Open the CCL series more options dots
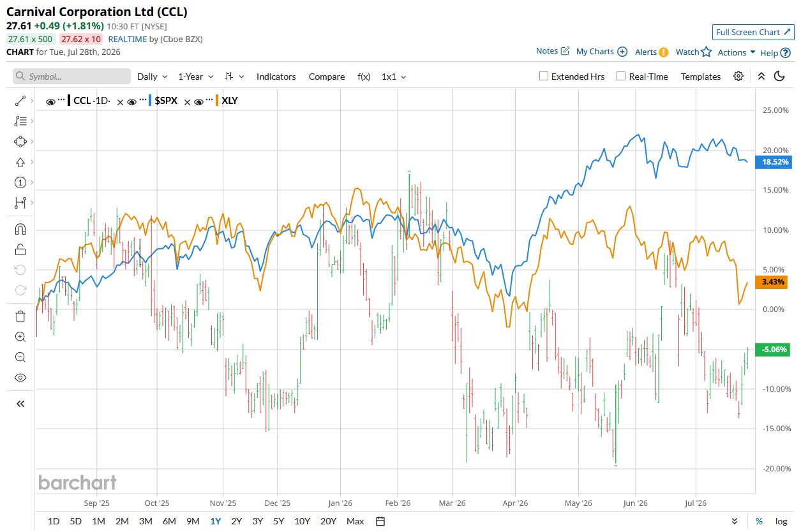This screenshot has width=801, height=532. (x=61, y=101)
